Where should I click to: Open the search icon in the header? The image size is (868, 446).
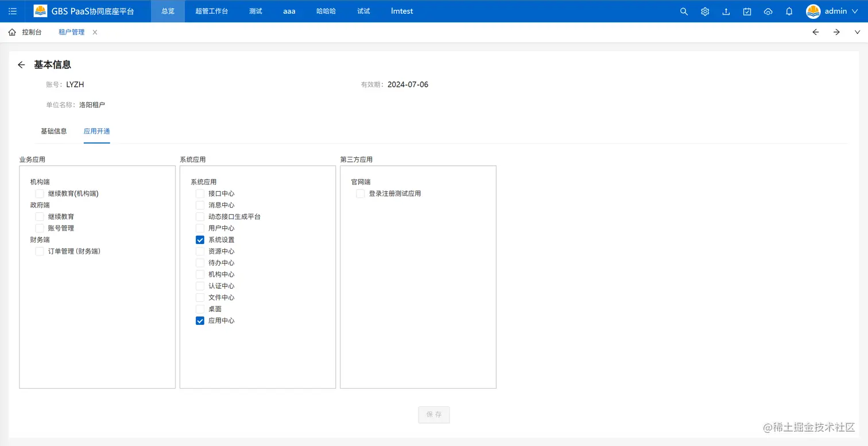click(x=684, y=11)
